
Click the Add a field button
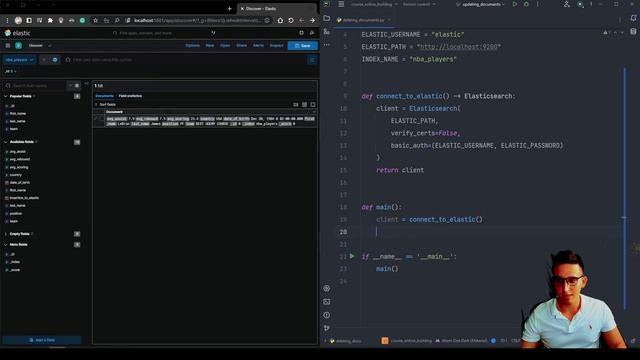click(x=42, y=340)
